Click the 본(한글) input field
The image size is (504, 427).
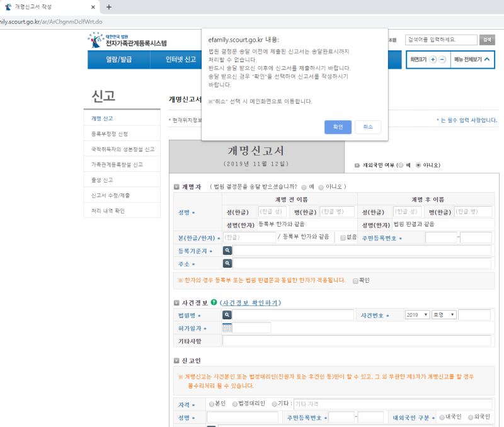coord(249,237)
